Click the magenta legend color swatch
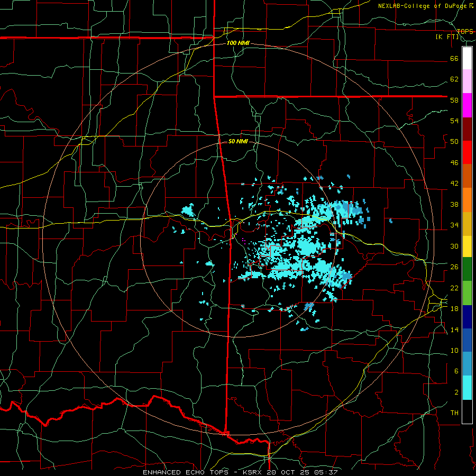This screenshot has height=476, width=476. 467,105
